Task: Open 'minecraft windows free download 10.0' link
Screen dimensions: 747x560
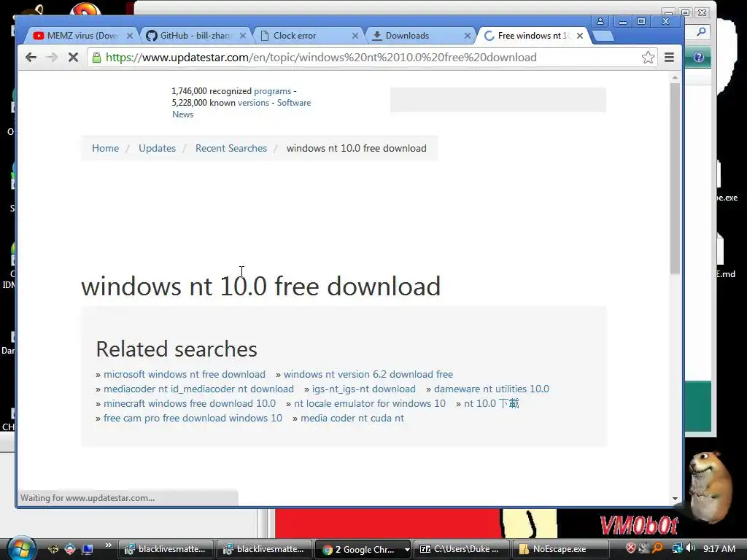Action: [x=190, y=403]
